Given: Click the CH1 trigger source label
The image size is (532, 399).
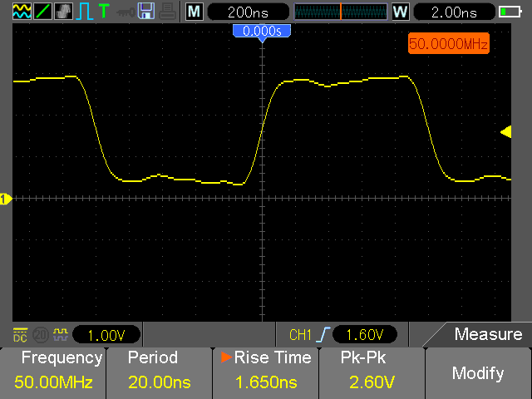Looking at the screenshot, I should (x=300, y=335).
